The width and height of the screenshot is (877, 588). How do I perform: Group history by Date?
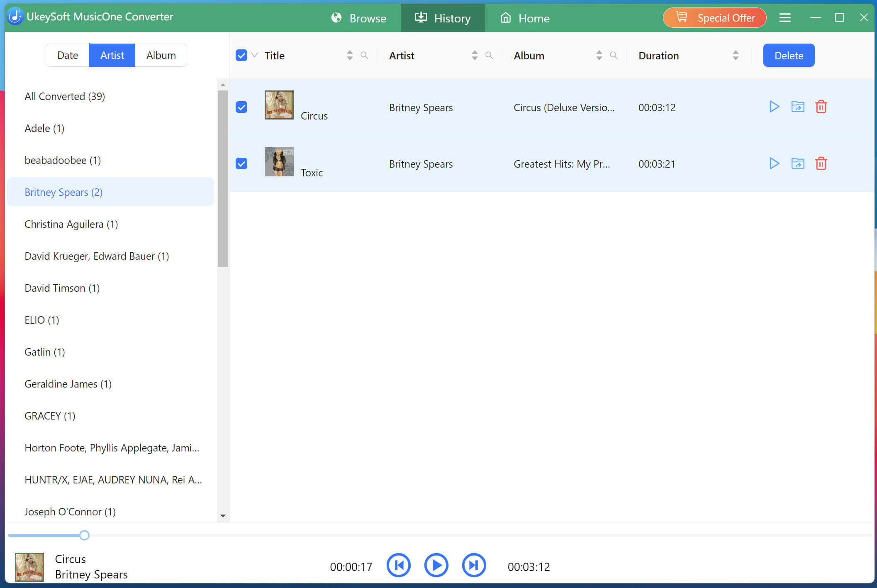tap(68, 55)
